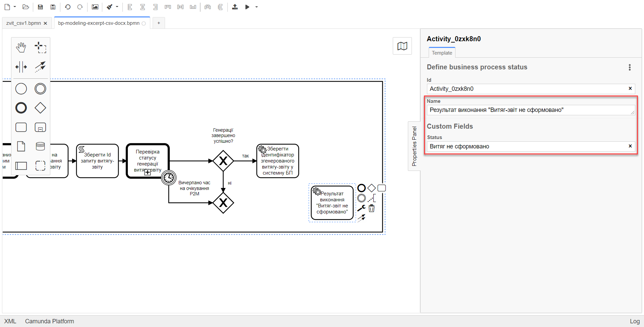Delete selected element with trash icon
The width and height of the screenshot is (644, 327).
pyautogui.click(x=372, y=208)
